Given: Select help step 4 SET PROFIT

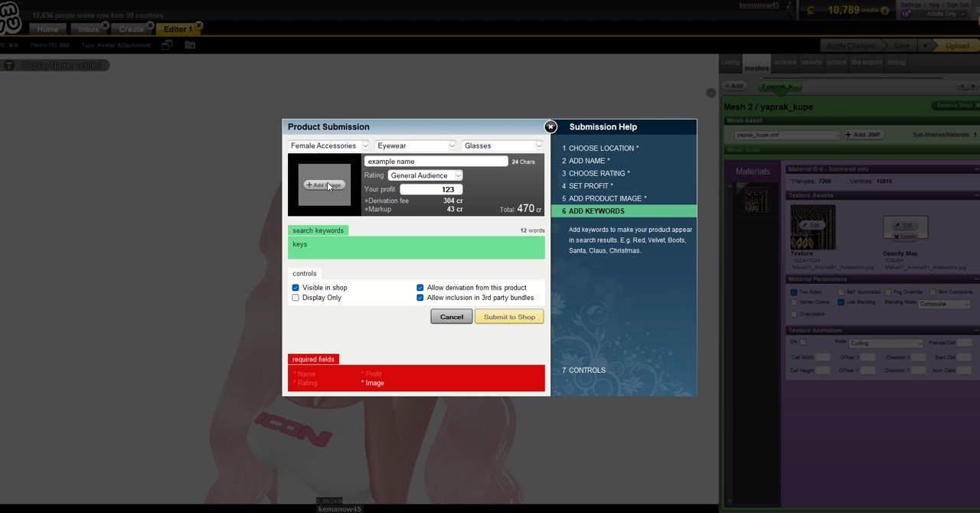Looking at the screenshot, I should pos(588,186).
